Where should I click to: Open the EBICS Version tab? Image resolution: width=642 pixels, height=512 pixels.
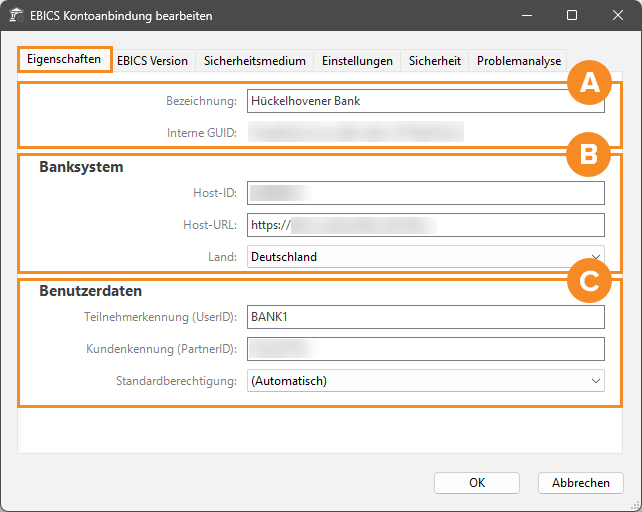click(x=152, y=61)
